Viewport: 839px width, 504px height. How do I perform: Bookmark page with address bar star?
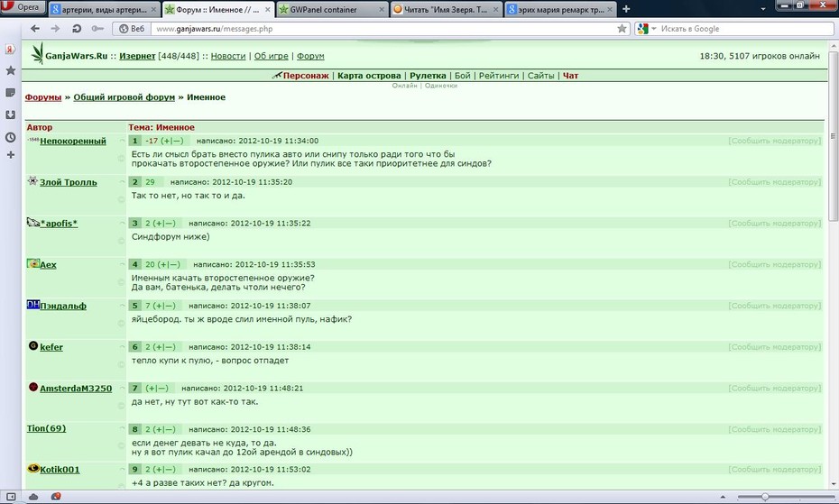(x=622, y=29)
